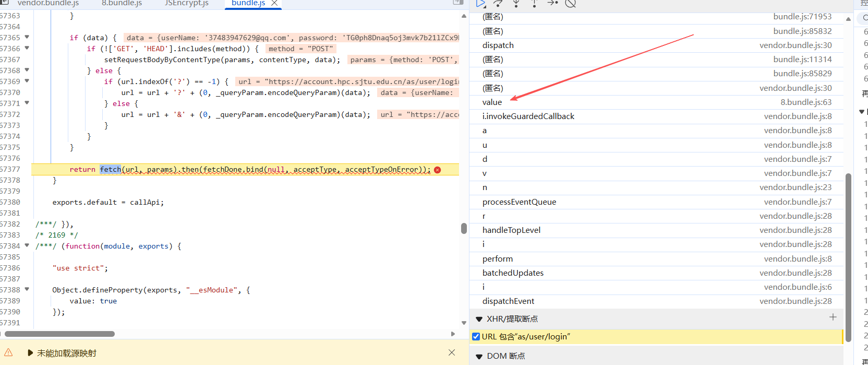Image resolution: width=868 pixels, height=365 pixels.
Task: Select the dispatchEvent stack frame
Action: (656, 301)
